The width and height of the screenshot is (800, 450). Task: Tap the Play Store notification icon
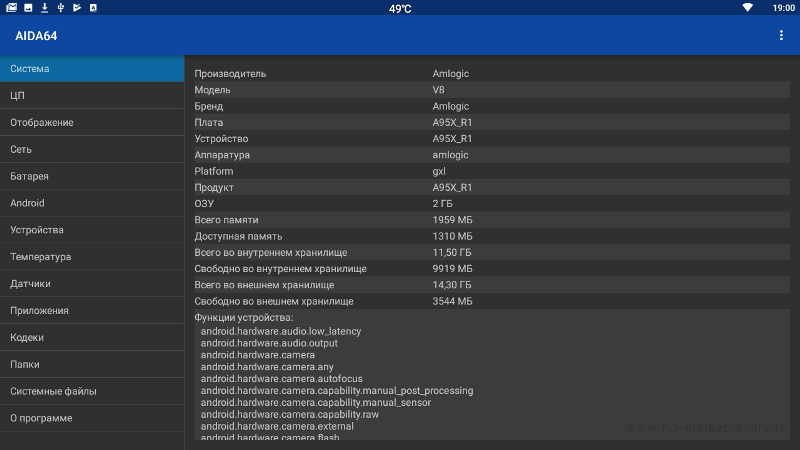point(77,8)
